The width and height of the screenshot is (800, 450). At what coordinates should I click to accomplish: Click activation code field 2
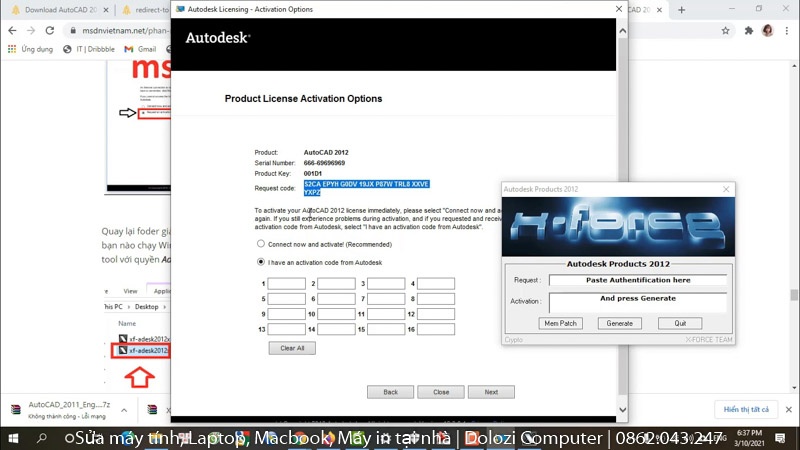(336, 284)
